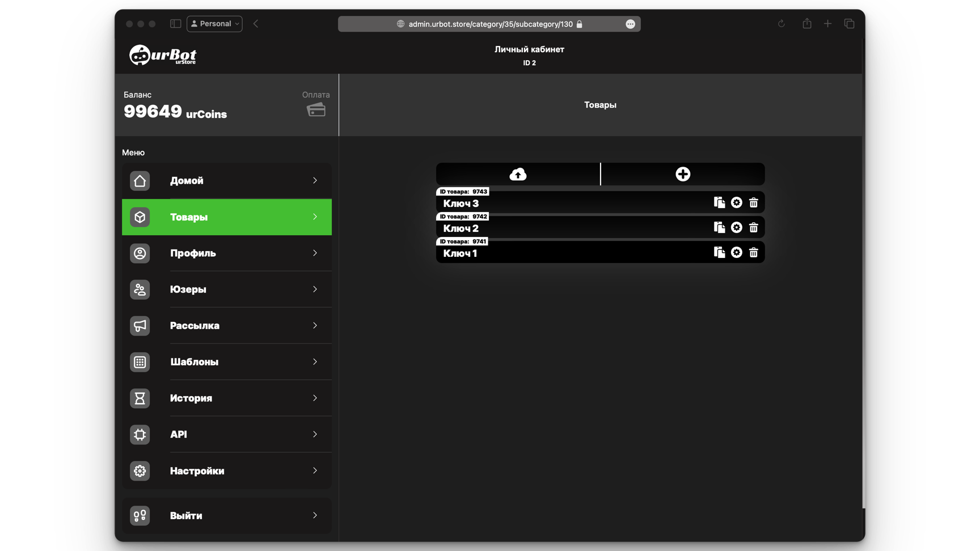Open settings gear for Ключ 1

click(x=736, y=252)
